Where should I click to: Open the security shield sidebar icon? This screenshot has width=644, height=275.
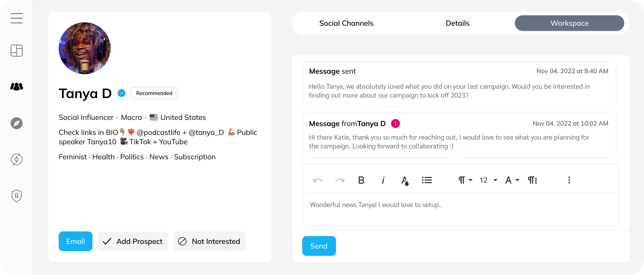pos(17,196)
